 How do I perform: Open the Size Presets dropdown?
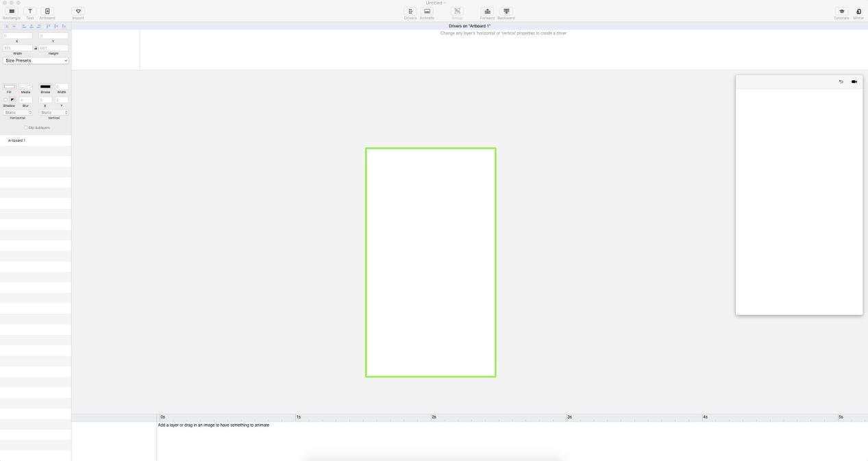tap(36, 60)
